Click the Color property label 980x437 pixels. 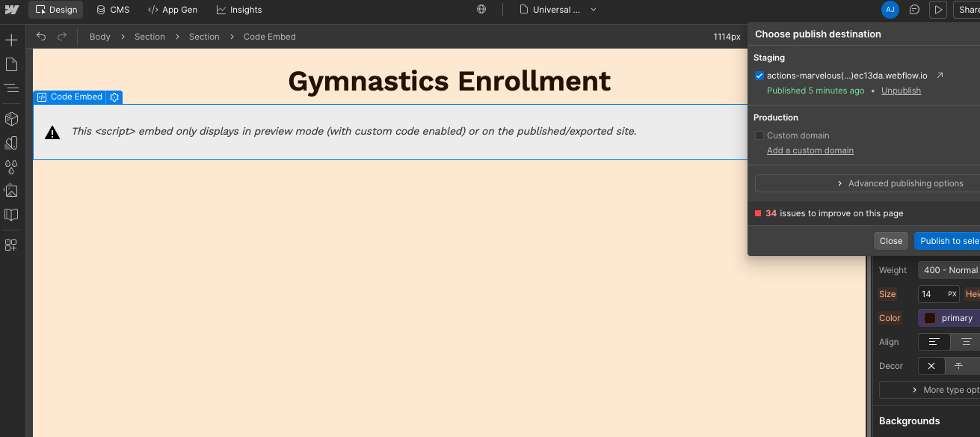coord(890,318)
